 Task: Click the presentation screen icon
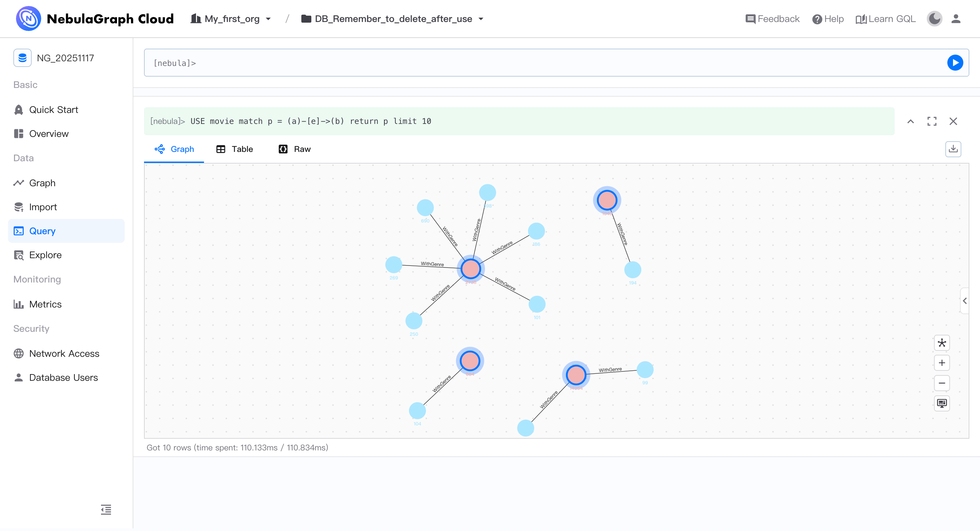(x=942, y=403)
